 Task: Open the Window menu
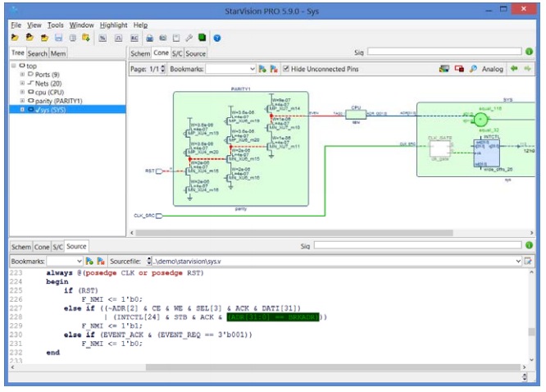pyautogui.click(x=81, y=25)
